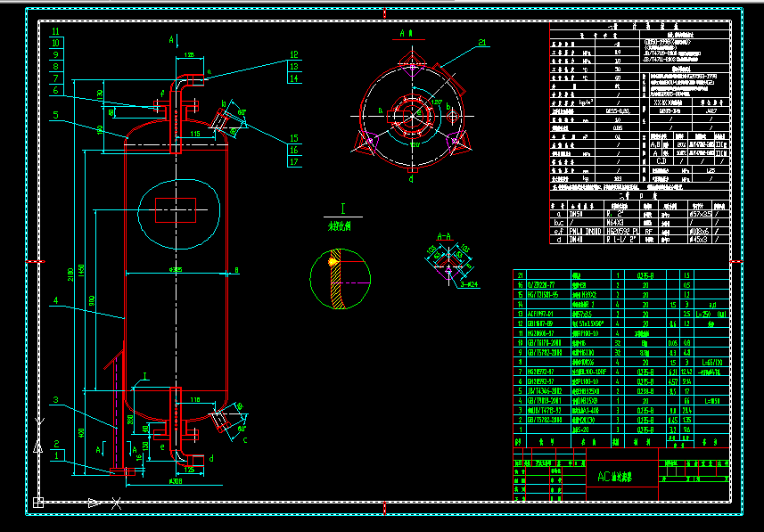Select the detail I title above the hatched circle

tap(342, 209)
